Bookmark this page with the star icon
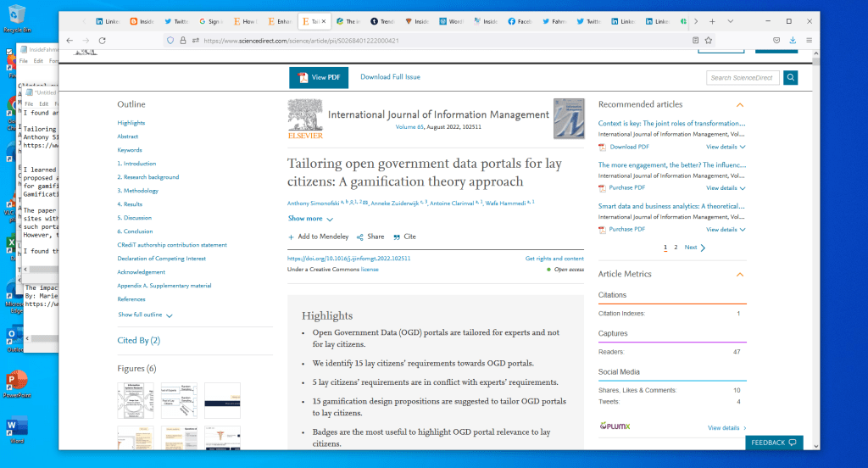The image size is (868, 468). pos(709,40)
